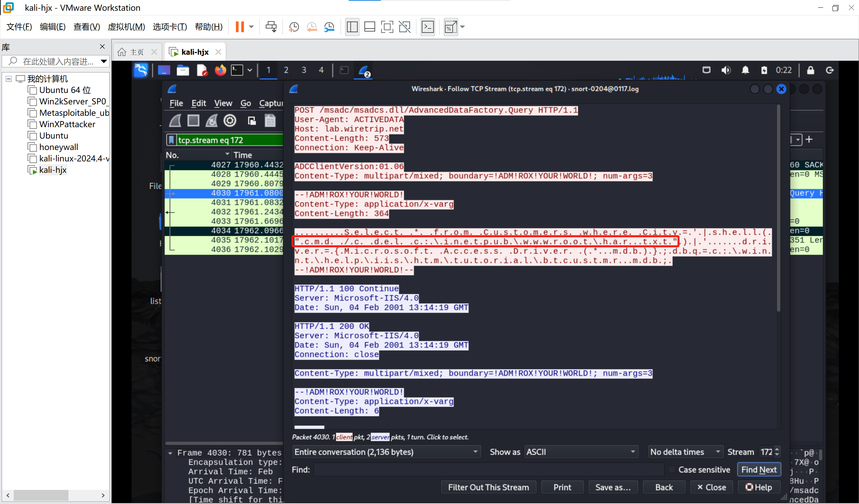Click the Find text input field
Image resolution: width=859 pixels, height=504 pixels.
tap(489, 469)
